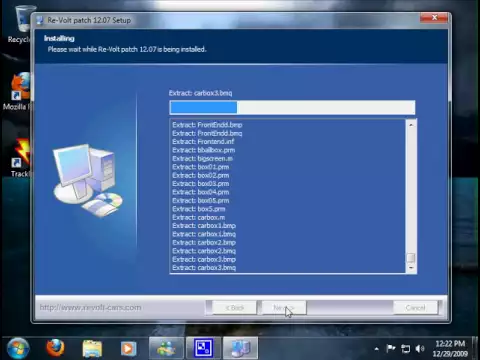Select log line 'Extract: box02.prm'
The height and width of the screenshot is (360, 480).
(x=200, y=175)
